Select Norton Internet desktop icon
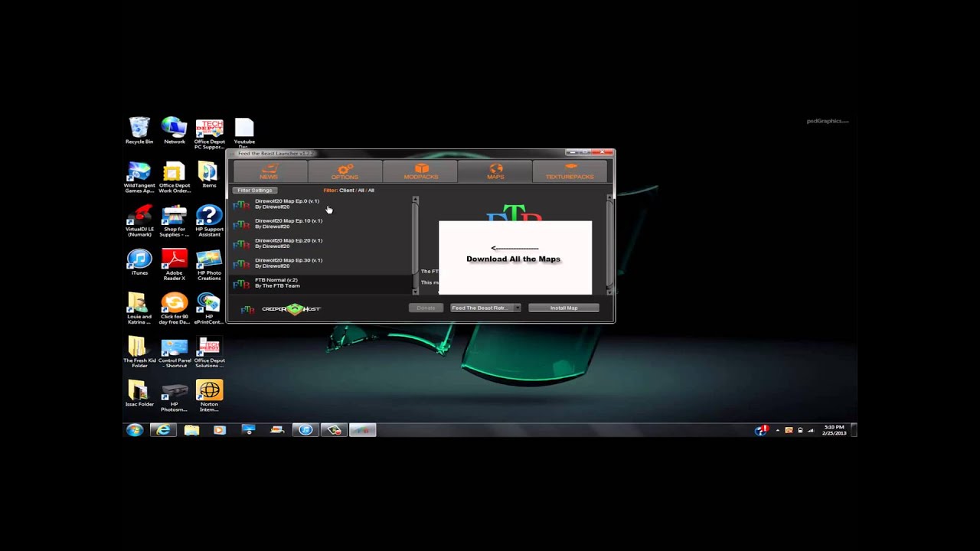Viewport: 980px width, 551px height. pos(209,396)
